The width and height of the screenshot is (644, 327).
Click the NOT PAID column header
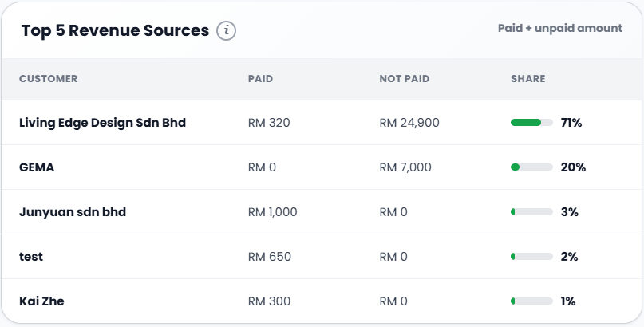pos(404,79)
